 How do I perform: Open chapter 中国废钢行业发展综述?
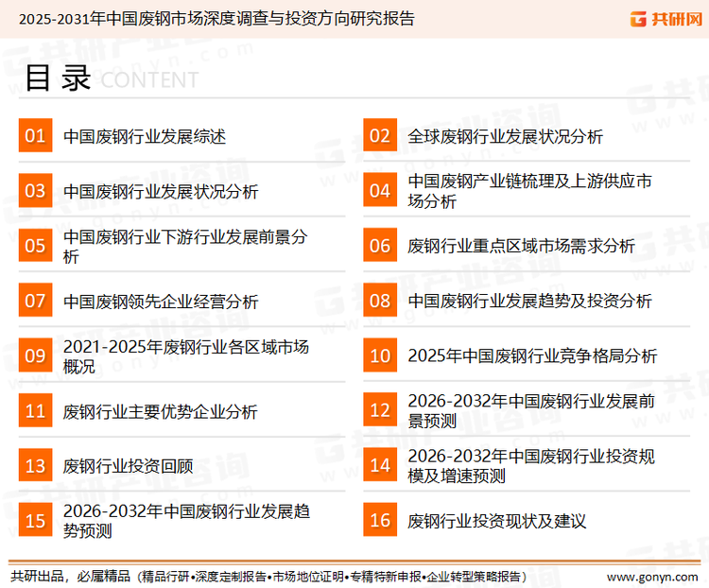145,136
